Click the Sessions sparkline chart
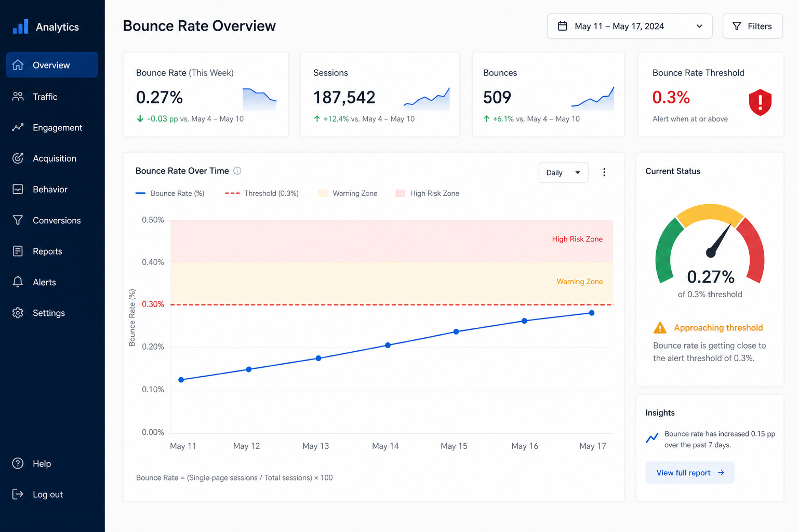This screenshot has height=532, width=798. click(x=427, y=99)
